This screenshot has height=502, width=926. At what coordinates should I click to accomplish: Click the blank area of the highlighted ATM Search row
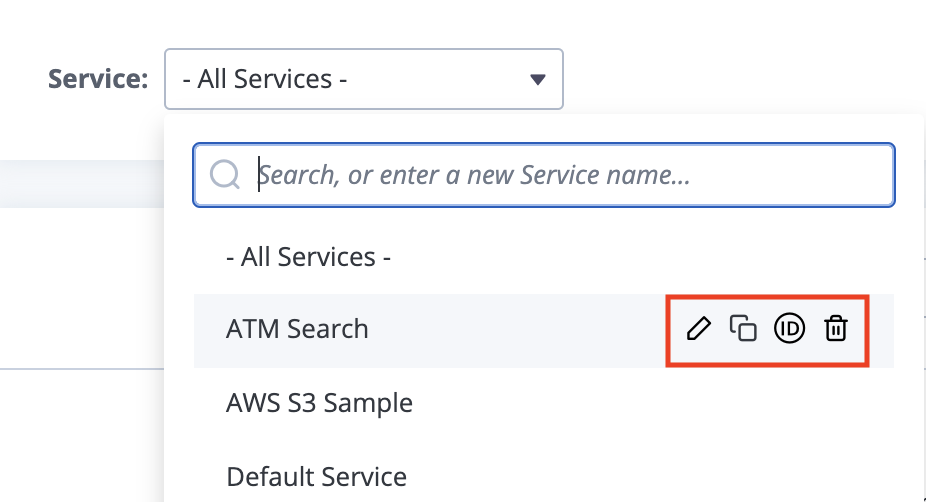pos(517,329)
